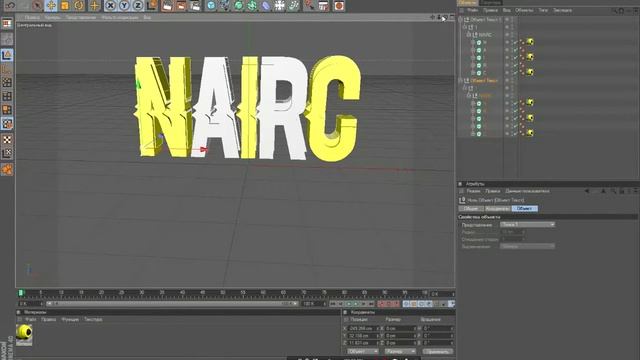Click the checkerboard icon in left sidebar

click(7, 140)
